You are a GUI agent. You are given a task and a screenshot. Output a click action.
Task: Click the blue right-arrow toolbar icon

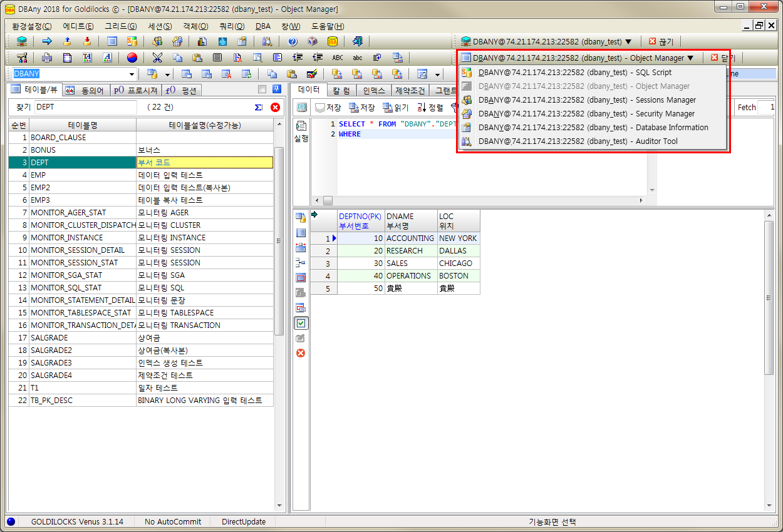(x=47, y=42)
